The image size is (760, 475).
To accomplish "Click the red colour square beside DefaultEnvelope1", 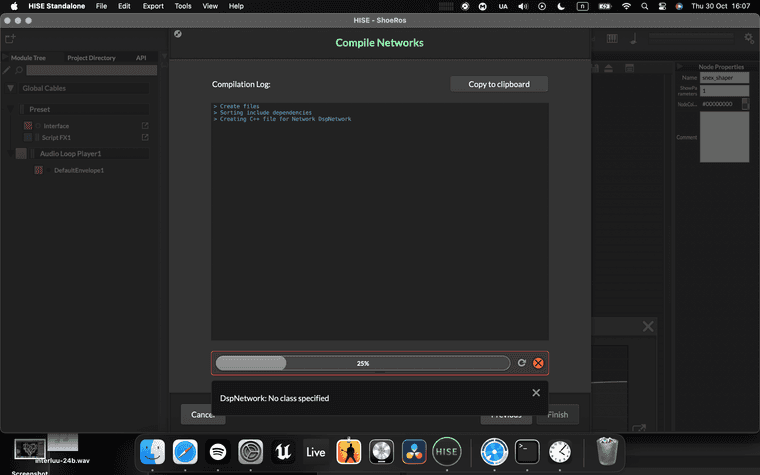I will (38, 170).
